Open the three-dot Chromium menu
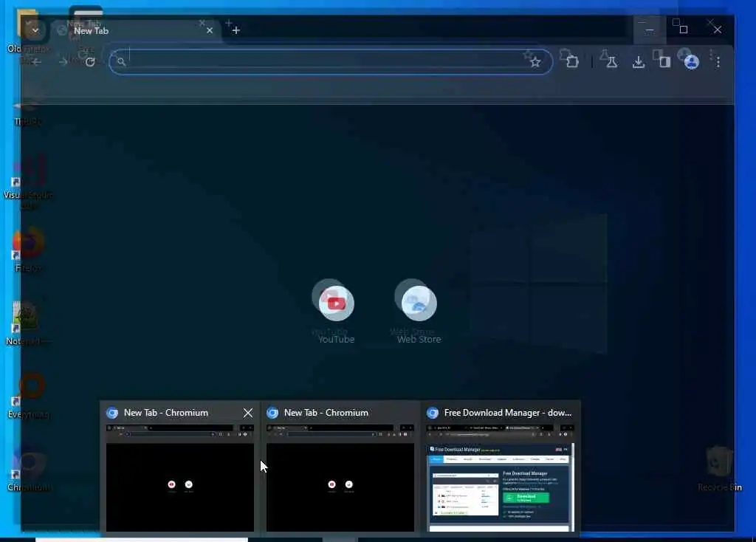 718,62
